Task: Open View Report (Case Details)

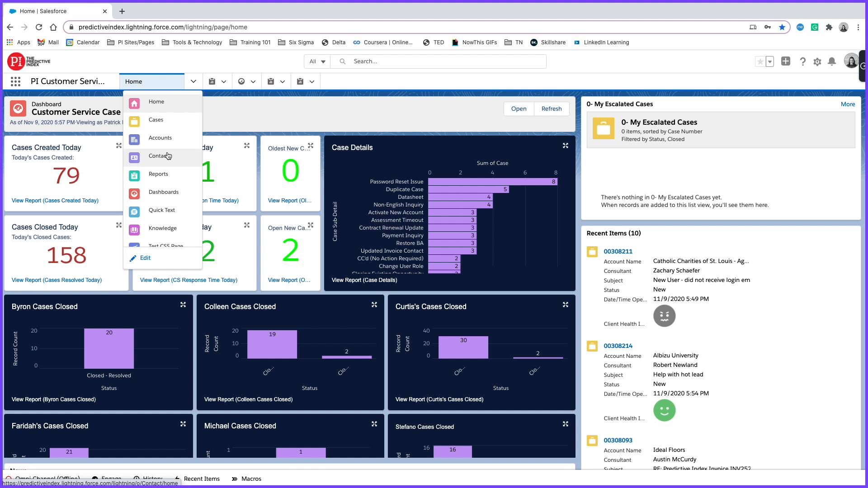Action: point(364,280)
